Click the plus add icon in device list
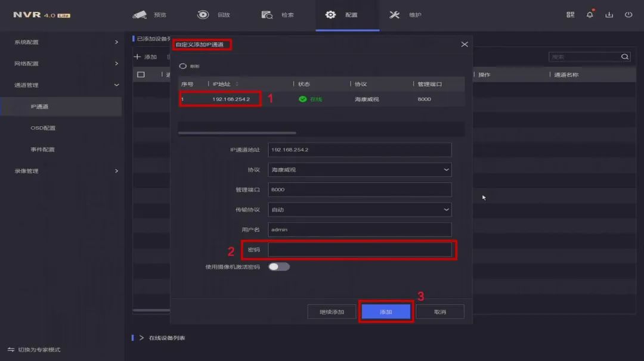 138,57
